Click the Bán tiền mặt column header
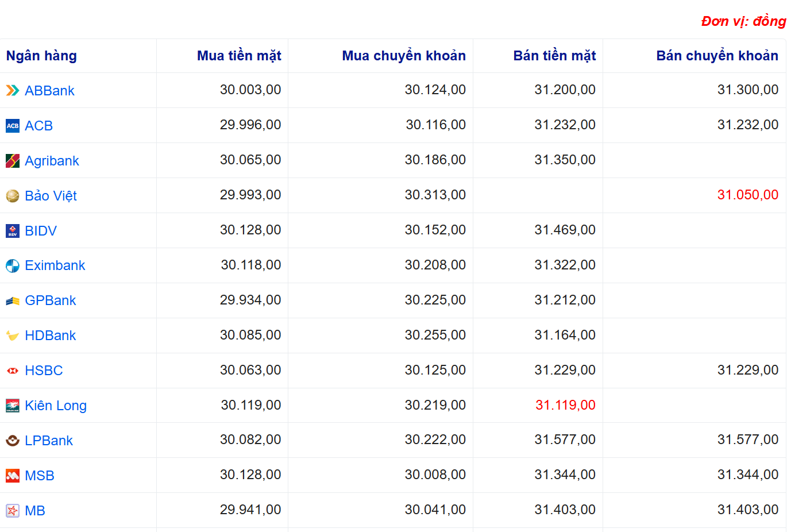This screenshot has width=791, height=532. pos(554,56)
